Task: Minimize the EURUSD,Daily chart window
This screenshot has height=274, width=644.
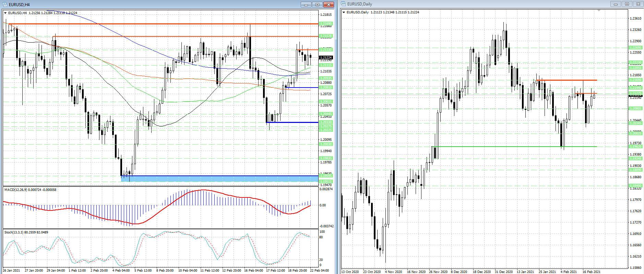Action: [616, 4]
